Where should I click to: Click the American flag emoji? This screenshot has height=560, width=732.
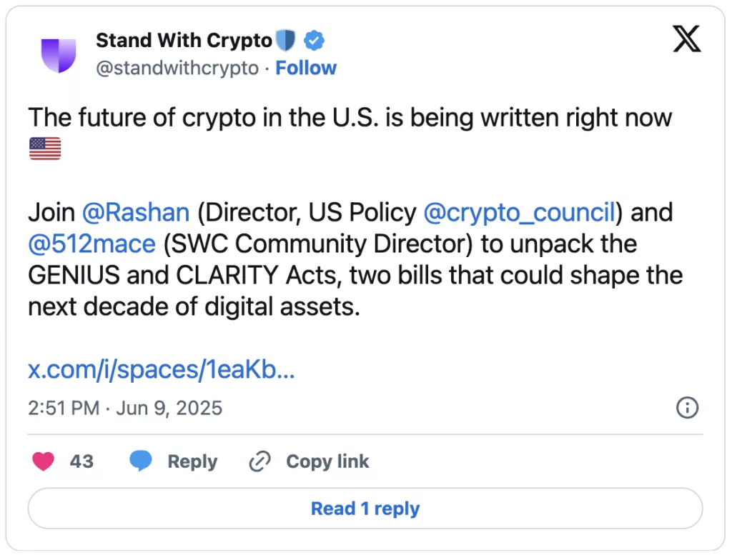point(45,149)
